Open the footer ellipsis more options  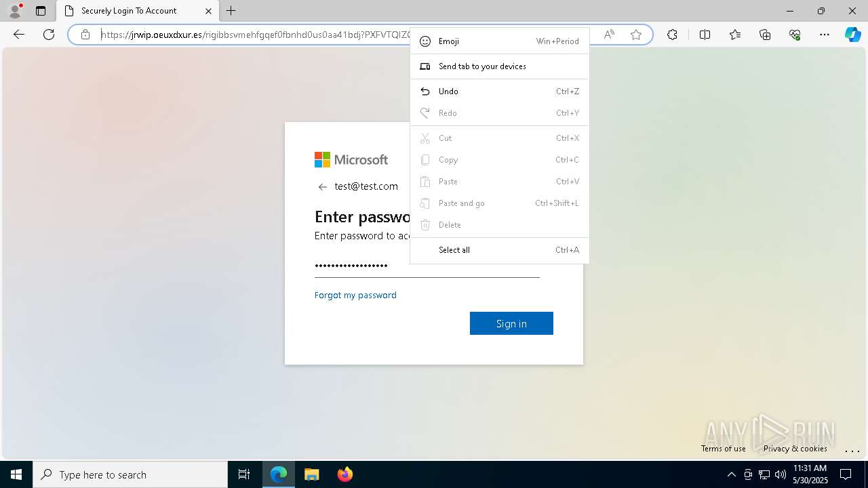[x=852, y=450]
